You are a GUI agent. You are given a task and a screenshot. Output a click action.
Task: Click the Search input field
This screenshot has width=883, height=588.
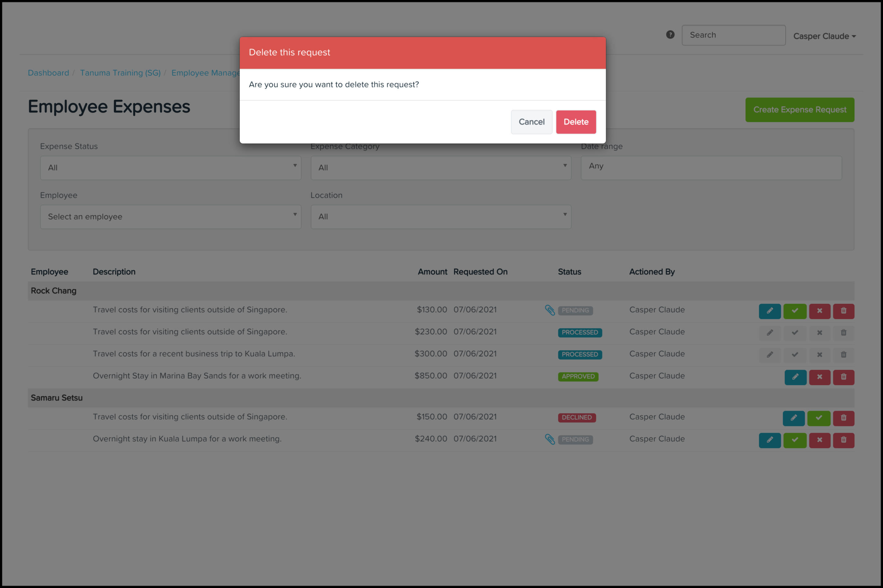pos(733,35)
